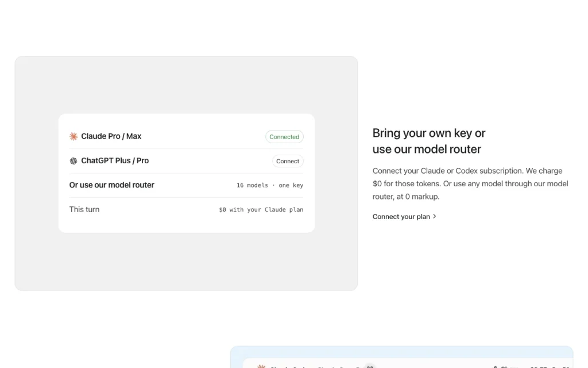Click the chevron beside Connect your plan
Screen dimensions: 588x368
[x=435, y=216]
